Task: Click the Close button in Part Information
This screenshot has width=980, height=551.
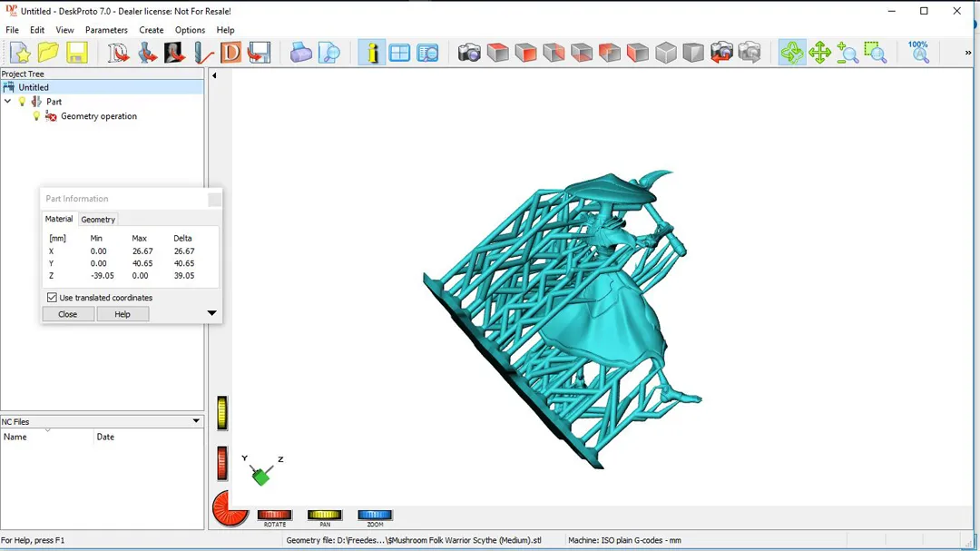Action: pyautogui.click(x=67, y=314)
